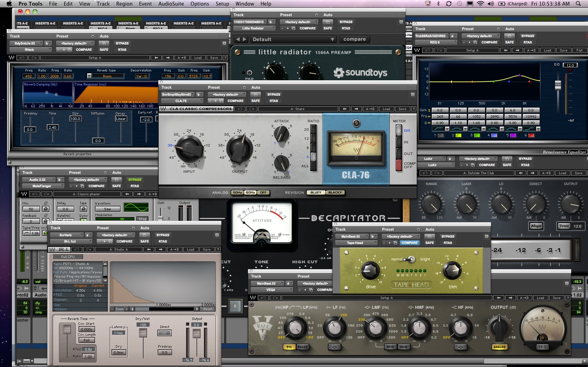Open the Event menu
This screenshot has width=588, height=367.
click(145, 4)
